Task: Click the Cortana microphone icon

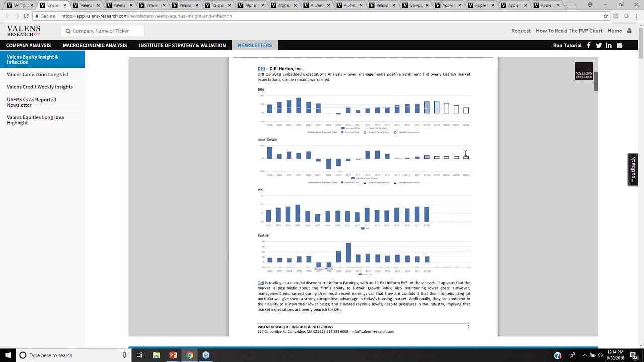Action: tap(125, 355)
